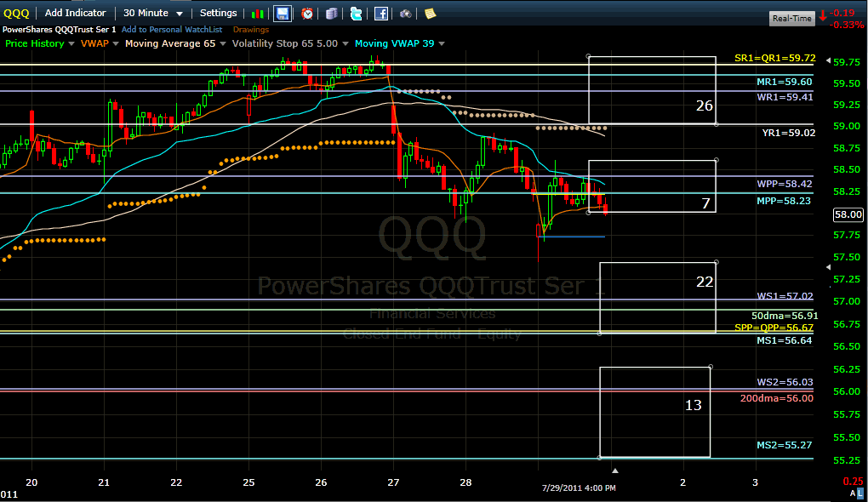This screenshot has height=502, width=868.
Task: Click the red down-arrow change indicator
Action: [x=823, y=16]
